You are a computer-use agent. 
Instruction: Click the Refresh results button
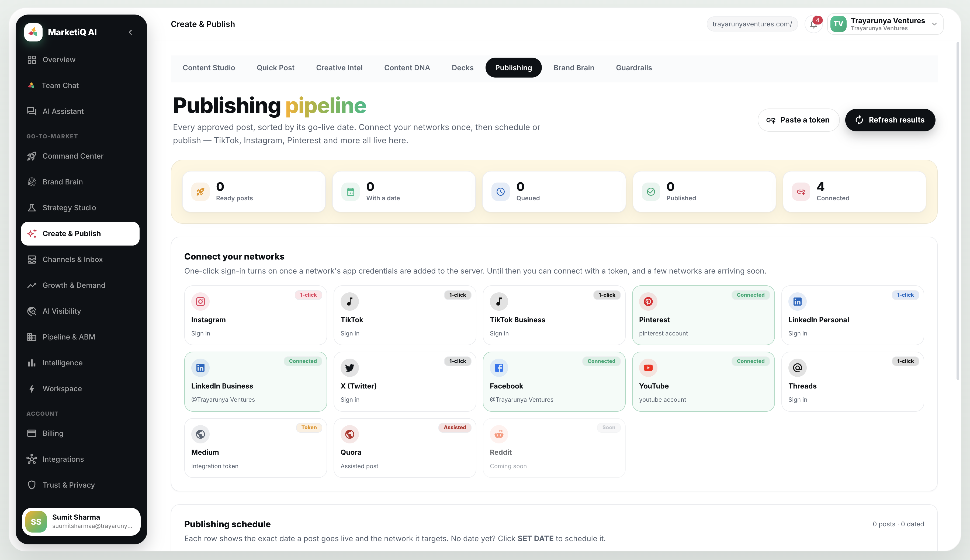[890, 120]
